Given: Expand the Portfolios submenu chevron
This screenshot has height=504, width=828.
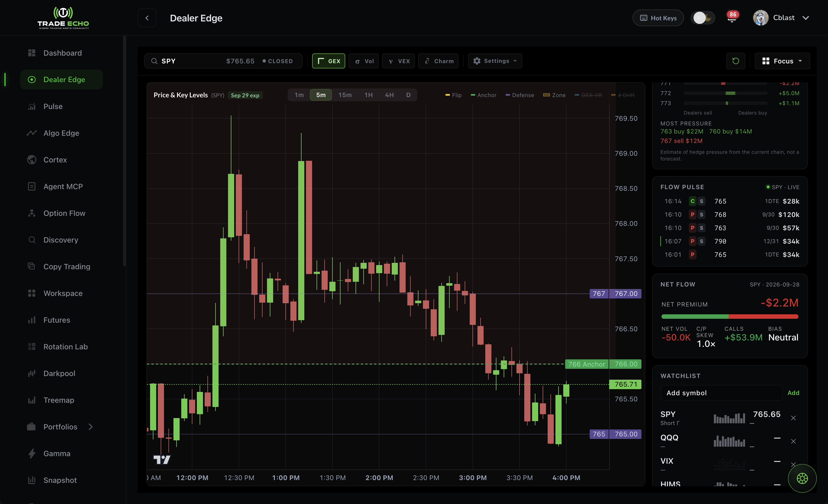Looking at the screenshot, I should pyautogui.click(x=90, y=427).
